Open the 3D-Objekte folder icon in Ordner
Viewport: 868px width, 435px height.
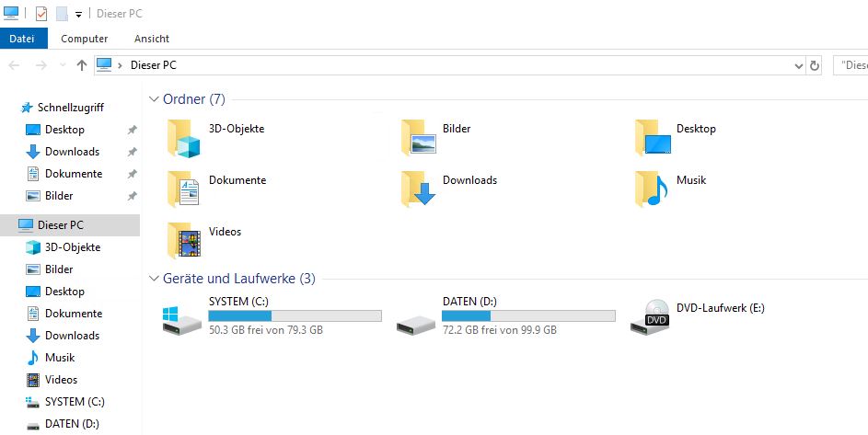[x=184, y=138]
